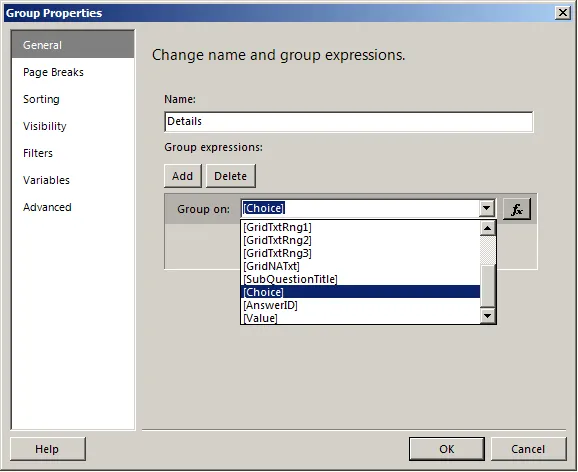The height and width of the screenshot is (472, 578).
Task: Click the dropdown list scrollbar thumb
Action: 488,285
